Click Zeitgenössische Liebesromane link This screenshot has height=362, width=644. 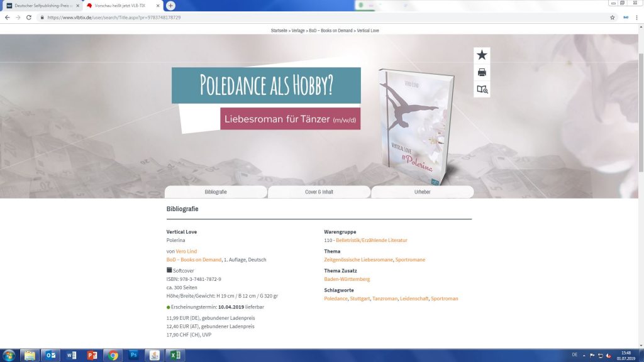358,260
